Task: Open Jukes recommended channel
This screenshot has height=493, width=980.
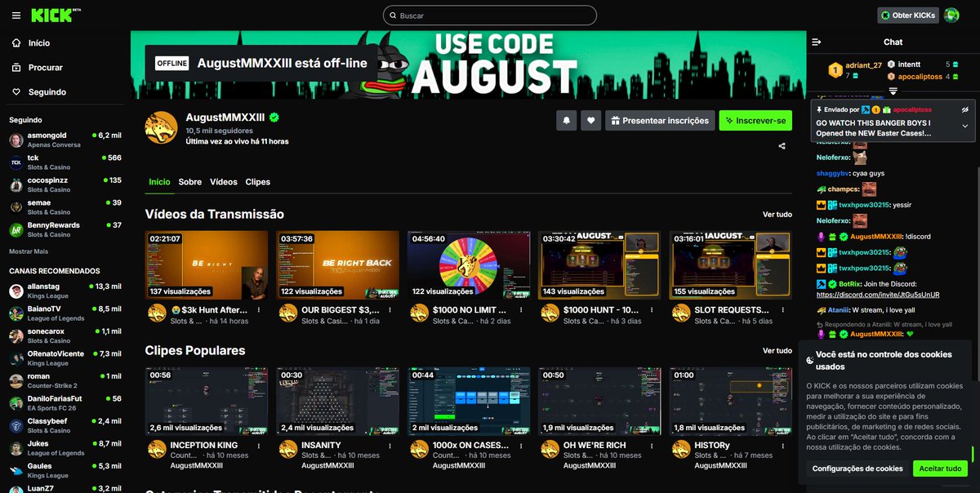Action: [x=65, y=448]
